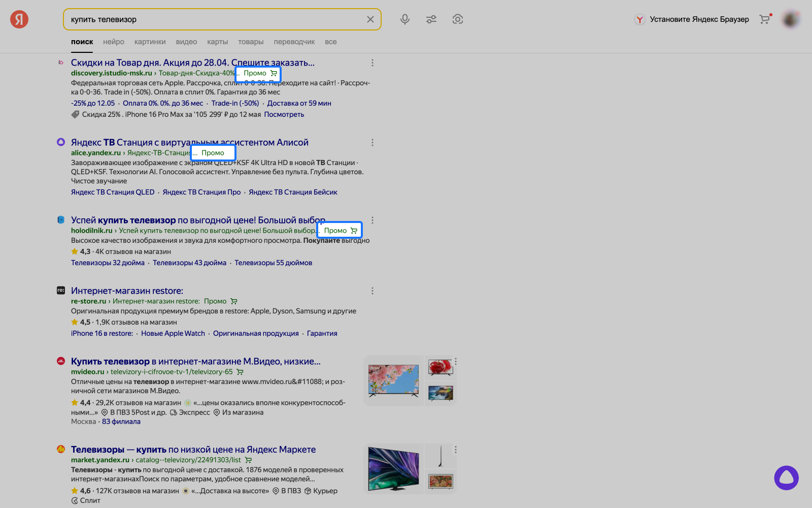Open search settings sliders icon
Image resolution: width=812 pixels, height=508 pixels.
[431, 19]
